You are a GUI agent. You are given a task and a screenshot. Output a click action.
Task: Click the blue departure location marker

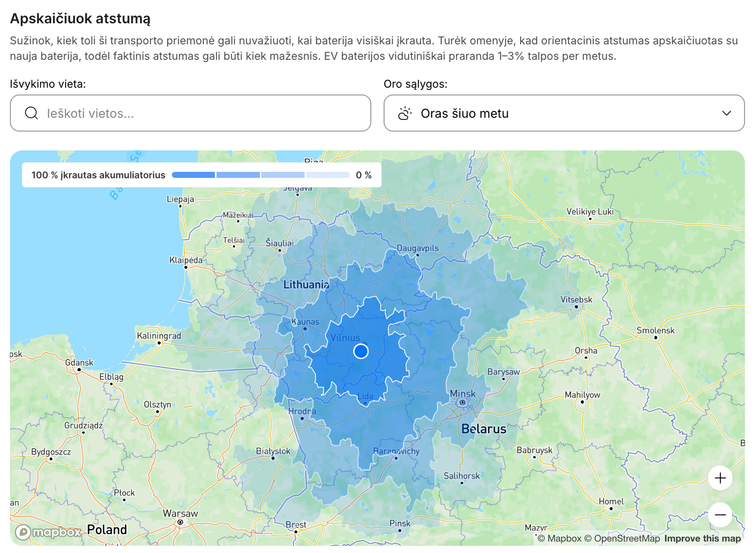[361, 351]
